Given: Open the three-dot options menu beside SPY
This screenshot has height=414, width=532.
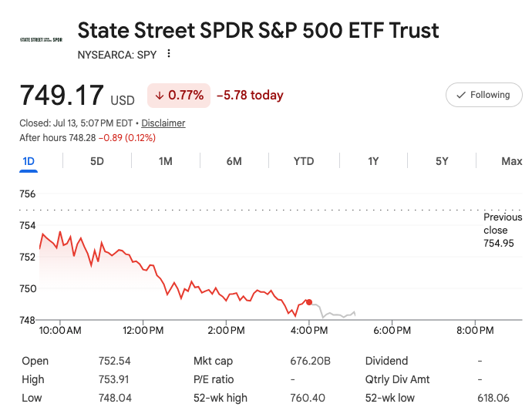Looking at the screenshot, I should coord(169,54).
